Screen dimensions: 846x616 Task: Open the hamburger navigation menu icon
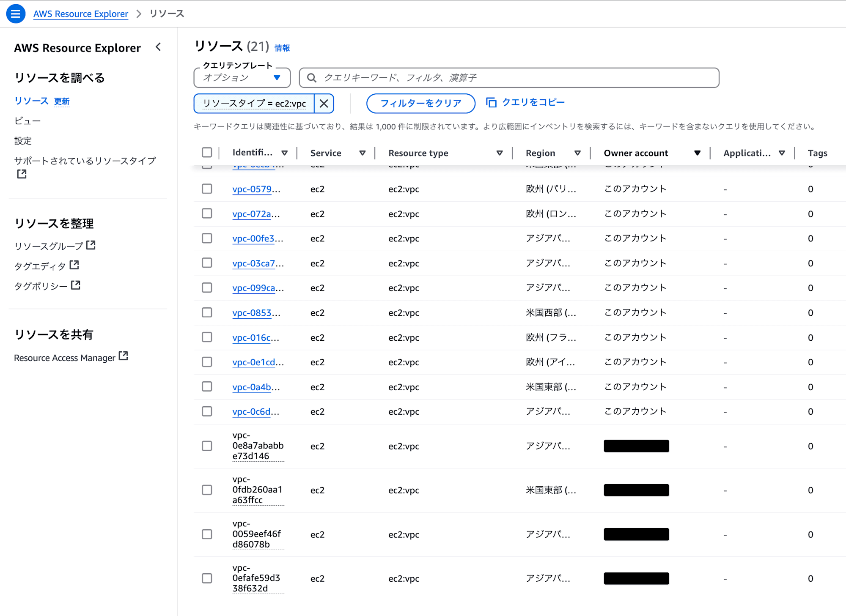click(x=16, y=14)
